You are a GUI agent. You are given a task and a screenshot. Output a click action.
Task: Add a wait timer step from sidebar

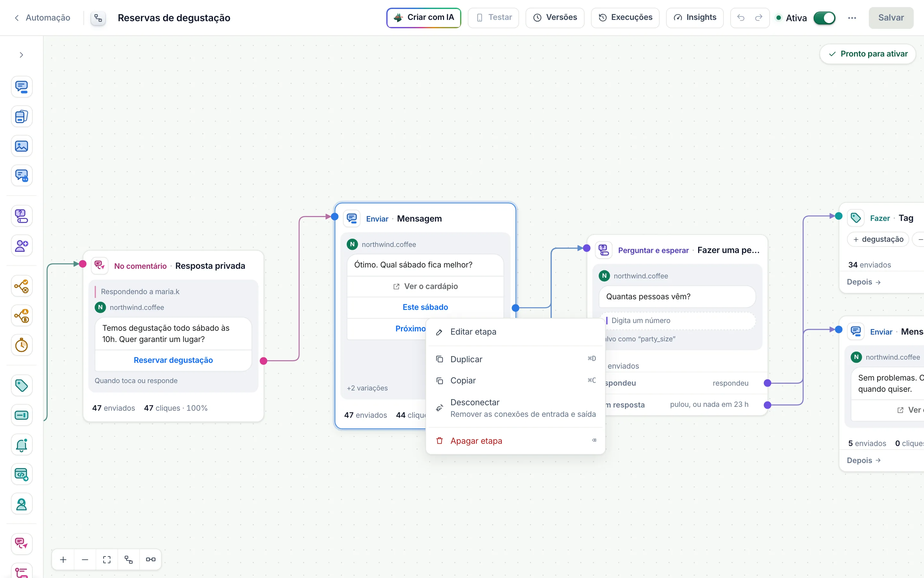(21, 345)
